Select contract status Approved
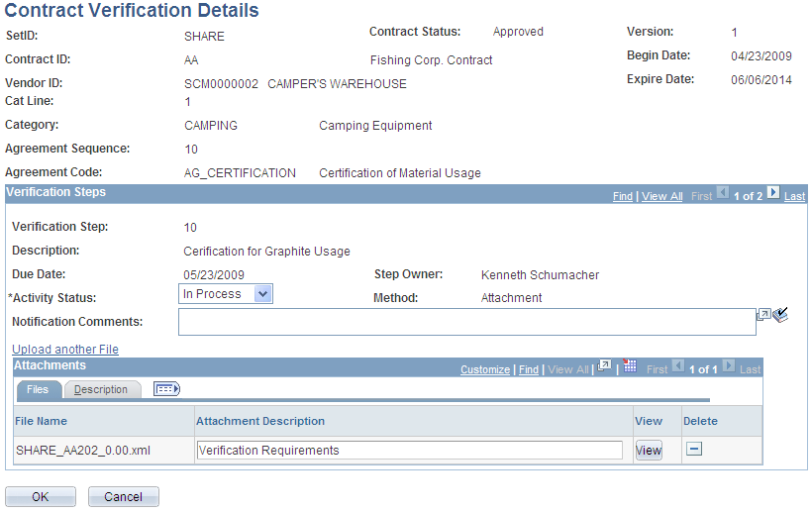This screenshot has height=513, width=812. (518, 32)
